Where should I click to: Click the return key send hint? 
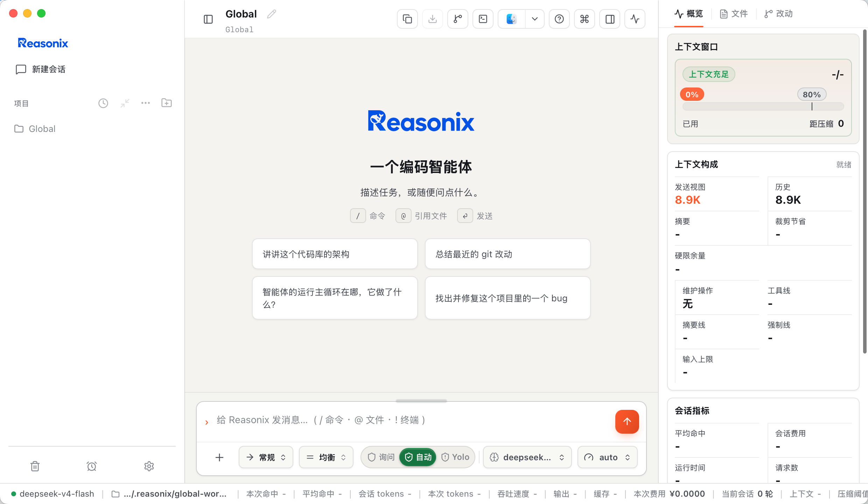pyautogui.click(x=465, y=216)
